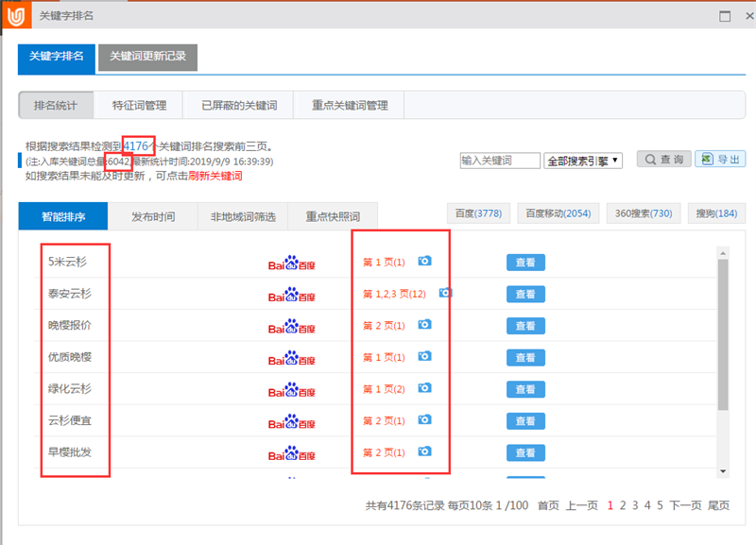Go to 下一页 in pagination
Image resolution: width=756 pixels, height=545 pixels.
[685, 505]
